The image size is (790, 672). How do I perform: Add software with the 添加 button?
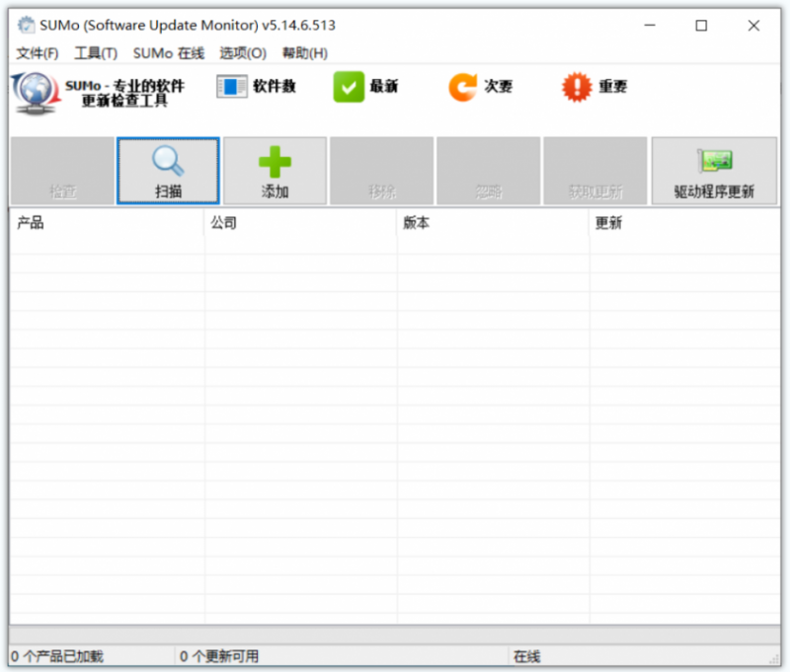coord(276,171)
